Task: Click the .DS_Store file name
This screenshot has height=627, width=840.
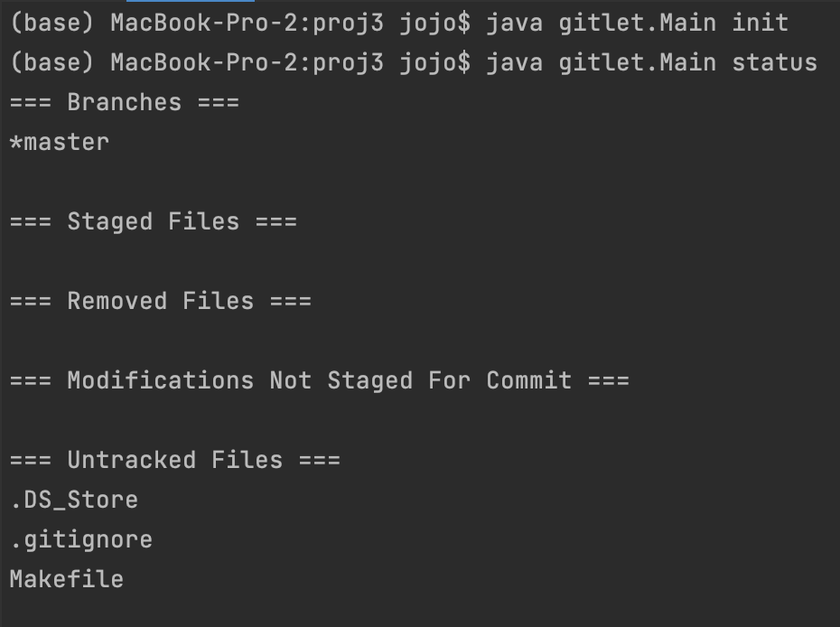Action: coord(74,500)
